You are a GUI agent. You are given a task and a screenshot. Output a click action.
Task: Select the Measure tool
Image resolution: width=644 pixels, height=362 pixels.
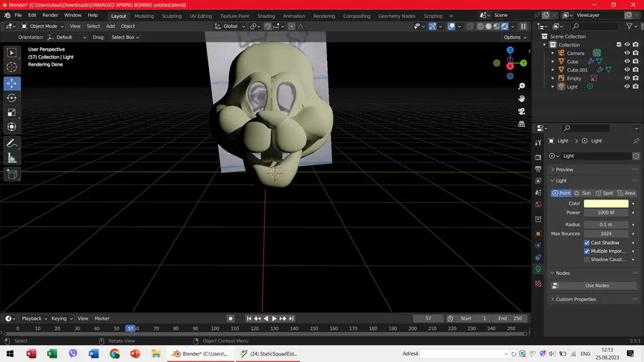pos(12,158)
